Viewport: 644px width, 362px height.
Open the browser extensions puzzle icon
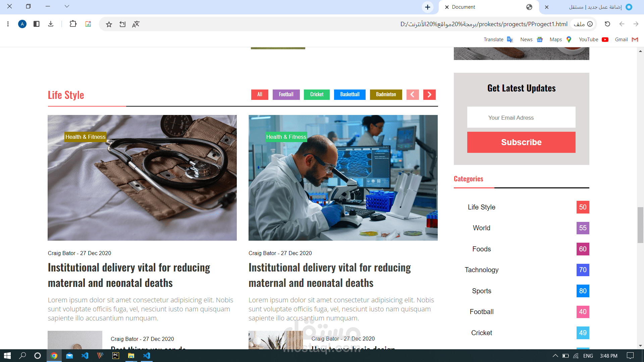[x=73, y=24]
